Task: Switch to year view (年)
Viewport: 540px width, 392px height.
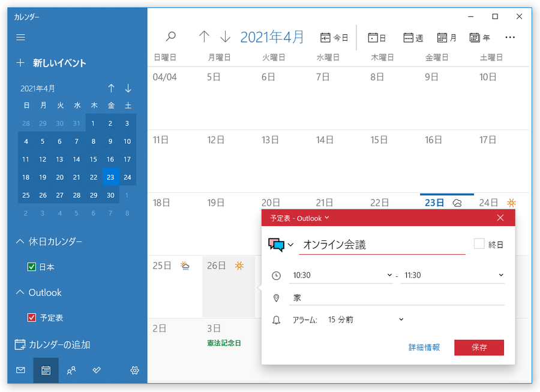Action: tap(479, 38)
